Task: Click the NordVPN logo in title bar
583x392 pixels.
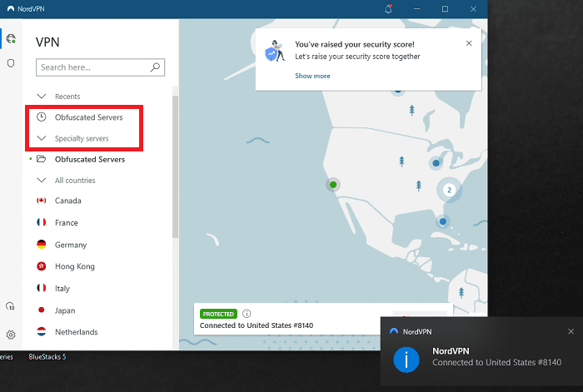Action: (11, 8)
